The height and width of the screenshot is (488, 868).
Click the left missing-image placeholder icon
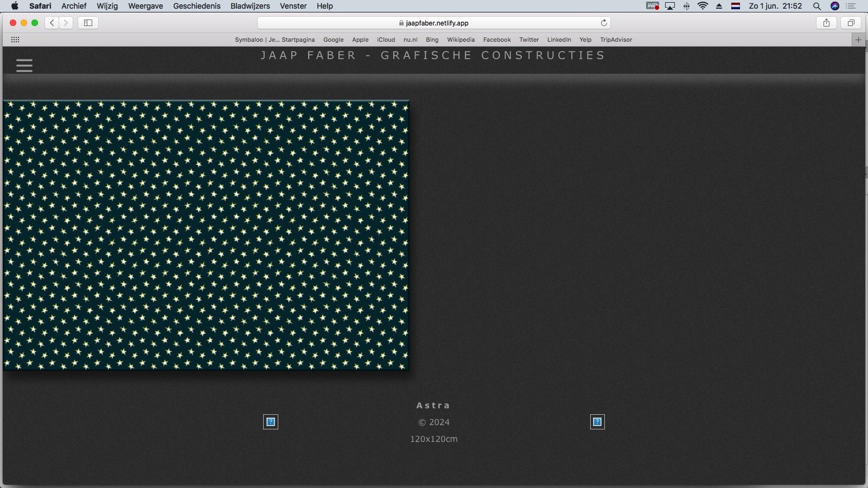(x=271, y=422)
